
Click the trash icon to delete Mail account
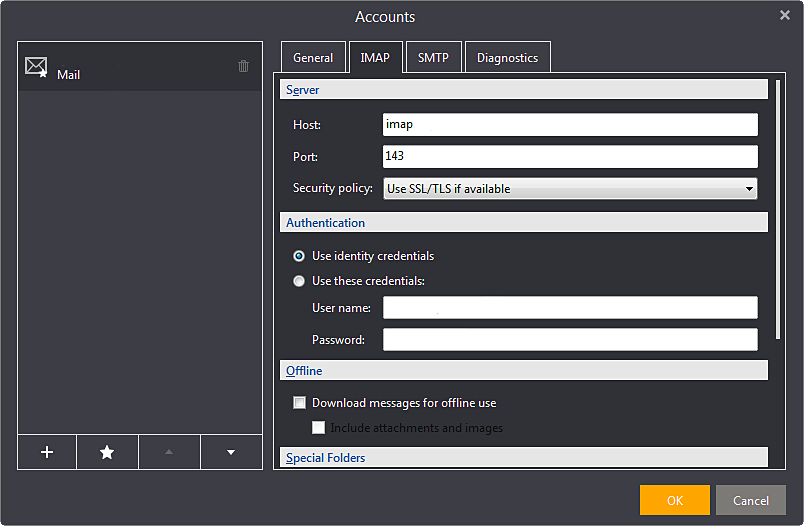point(243,66)
